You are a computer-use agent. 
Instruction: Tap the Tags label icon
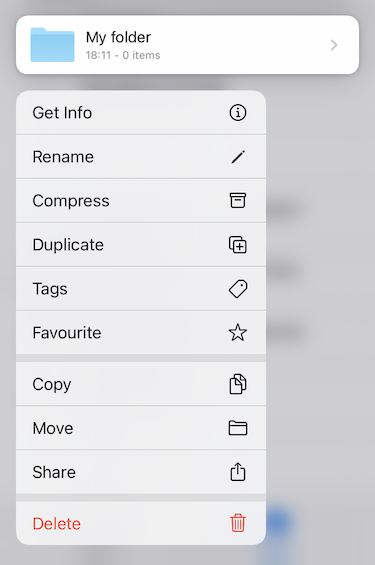[x=238, y=289]
